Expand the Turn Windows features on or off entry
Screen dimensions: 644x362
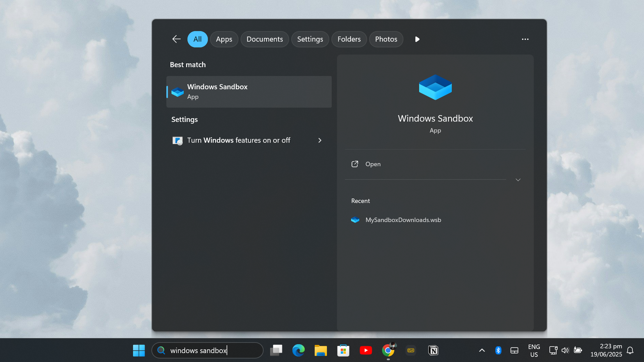[x=320, y=140]
